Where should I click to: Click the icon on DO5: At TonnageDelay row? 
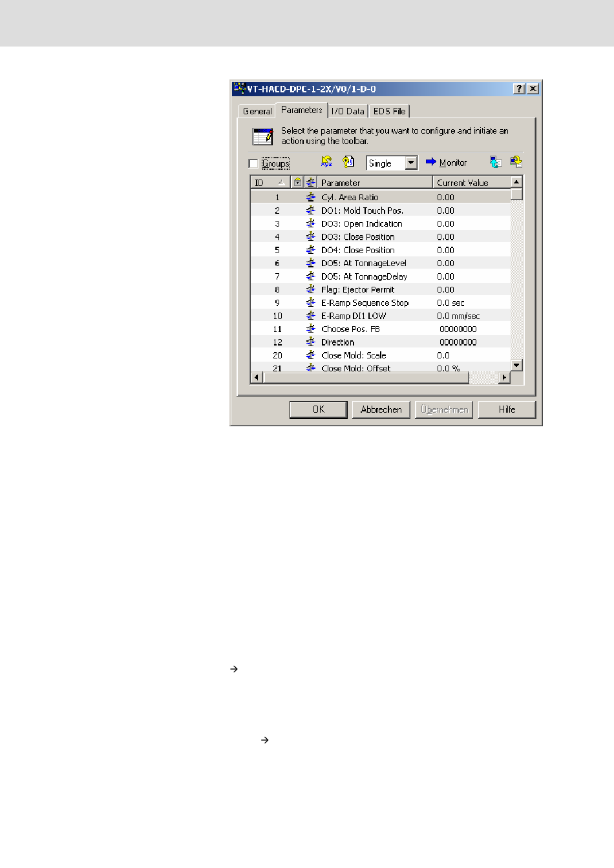click(x=311, y=276)
